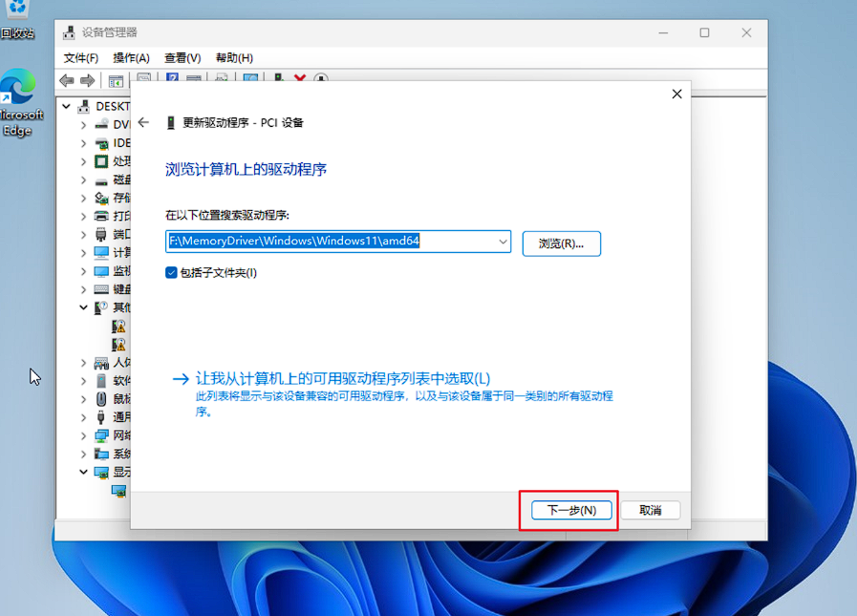Expand the mouse (鼠标) tree node
The height and width of the screenshot is (616, 857).
[83, 399]
